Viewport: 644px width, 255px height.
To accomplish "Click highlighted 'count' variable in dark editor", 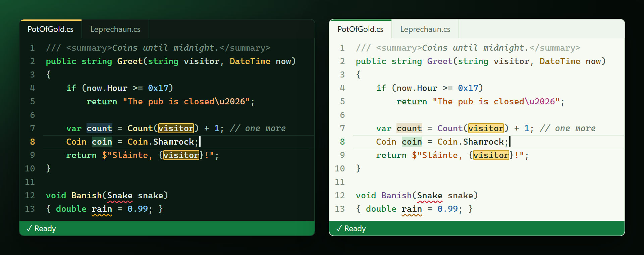I will pos(99,128).
